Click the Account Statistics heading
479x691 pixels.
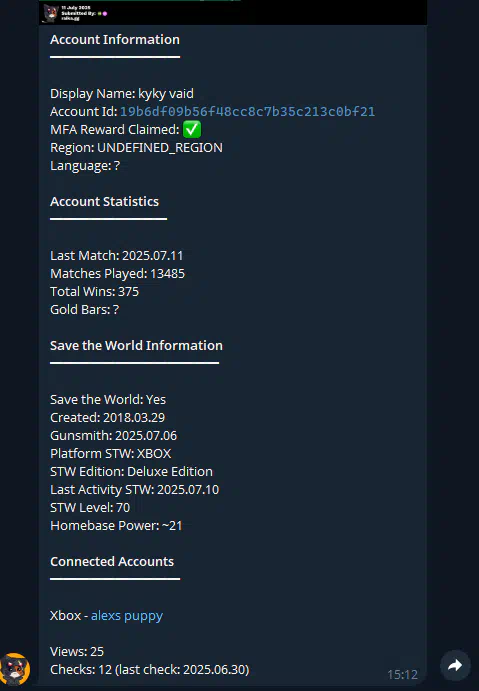(x=104, y=201)
